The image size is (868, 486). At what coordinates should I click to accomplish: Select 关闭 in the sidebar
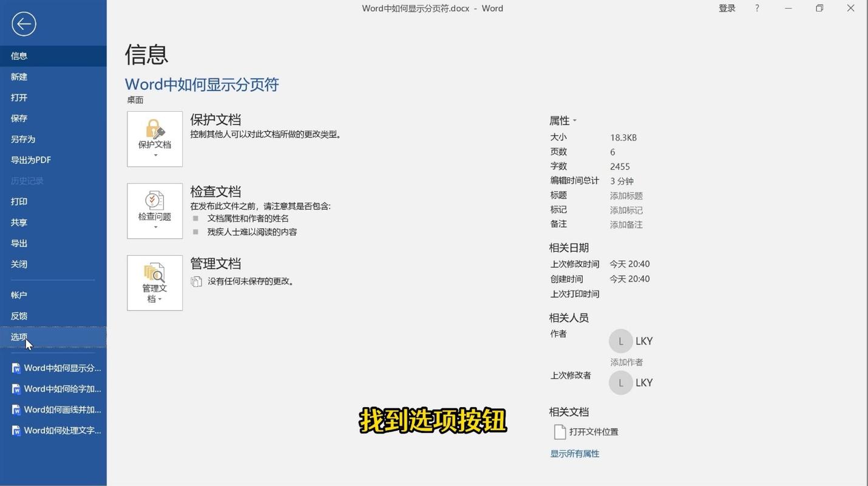(x=53, y=264)
